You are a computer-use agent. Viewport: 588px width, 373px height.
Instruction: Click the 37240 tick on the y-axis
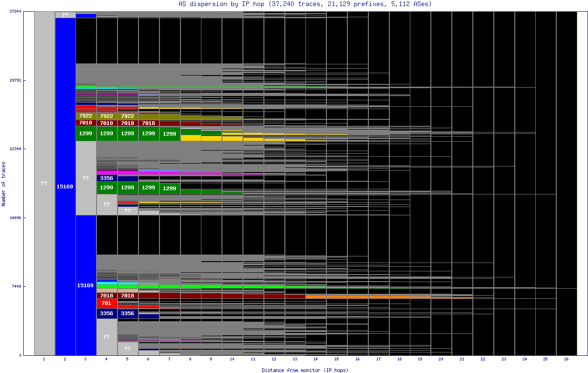pyautogui.click(x=15, y=12)
